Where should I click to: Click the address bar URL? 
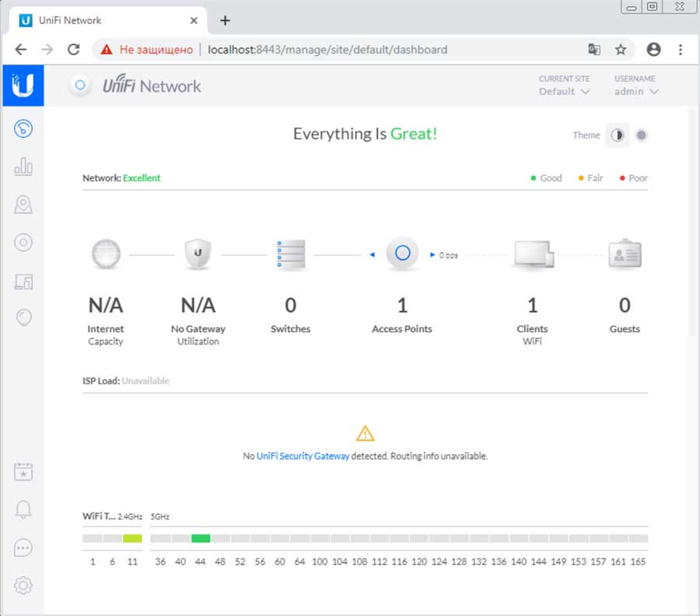click(327, 50)
